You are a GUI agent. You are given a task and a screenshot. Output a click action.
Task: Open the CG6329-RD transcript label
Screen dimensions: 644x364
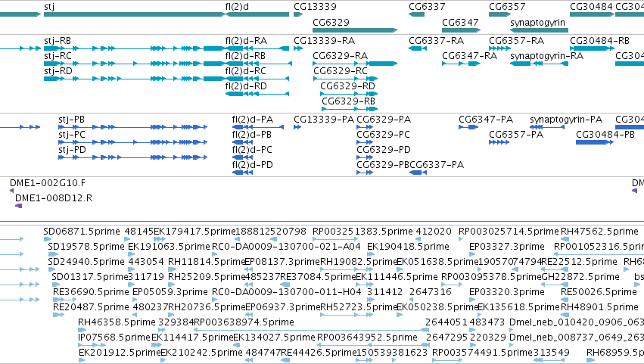[348, 86]
